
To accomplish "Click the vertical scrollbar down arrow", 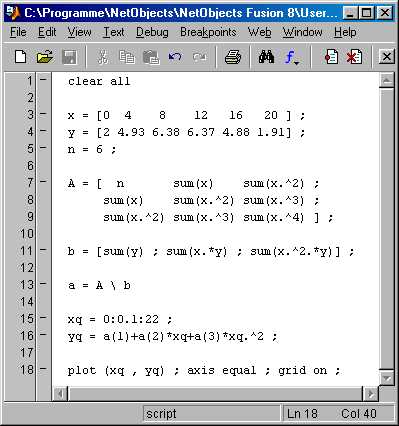I will point(387,378).
